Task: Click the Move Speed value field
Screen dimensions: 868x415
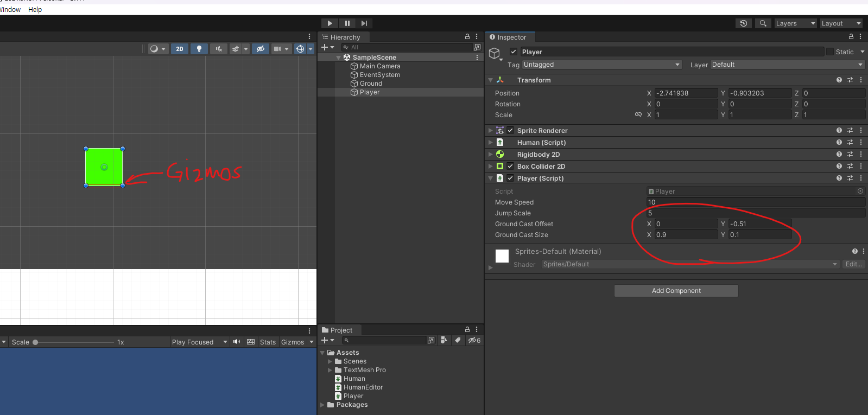Action: point(756,202)
